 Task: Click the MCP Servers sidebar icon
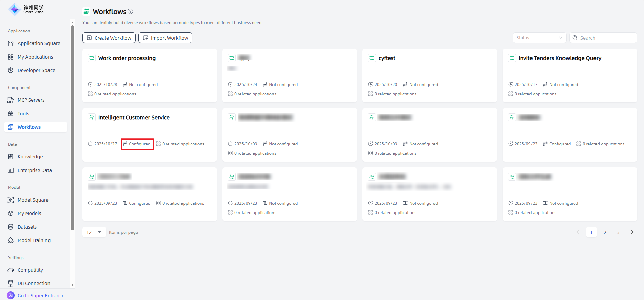[x=11, y=100]
